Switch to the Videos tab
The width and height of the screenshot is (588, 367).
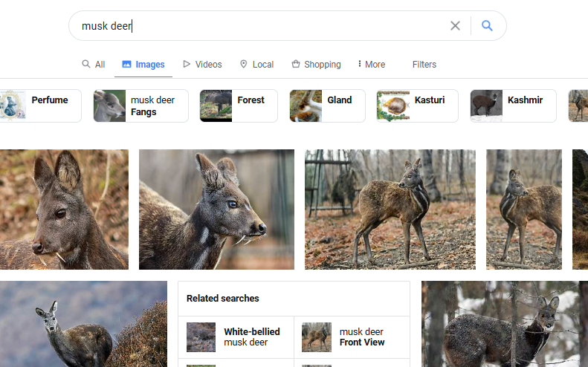(x=202, y=65)
